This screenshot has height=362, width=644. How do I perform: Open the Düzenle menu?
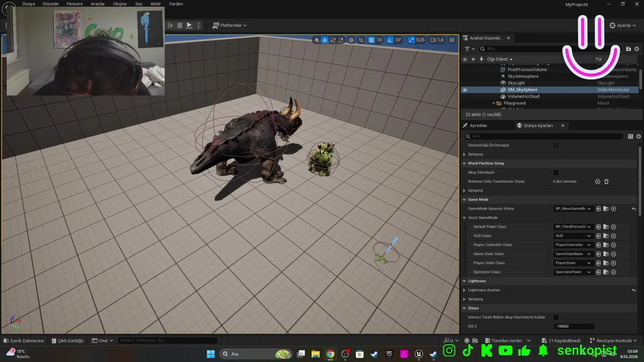pos(51,4)
